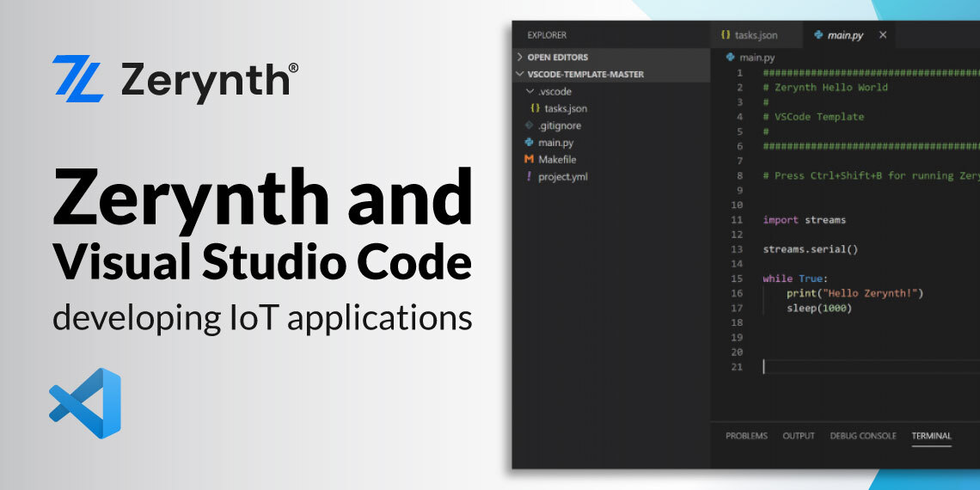Click the '# VSCode Template' comment line
Screen dimensions: 980x490
(813, 117)
